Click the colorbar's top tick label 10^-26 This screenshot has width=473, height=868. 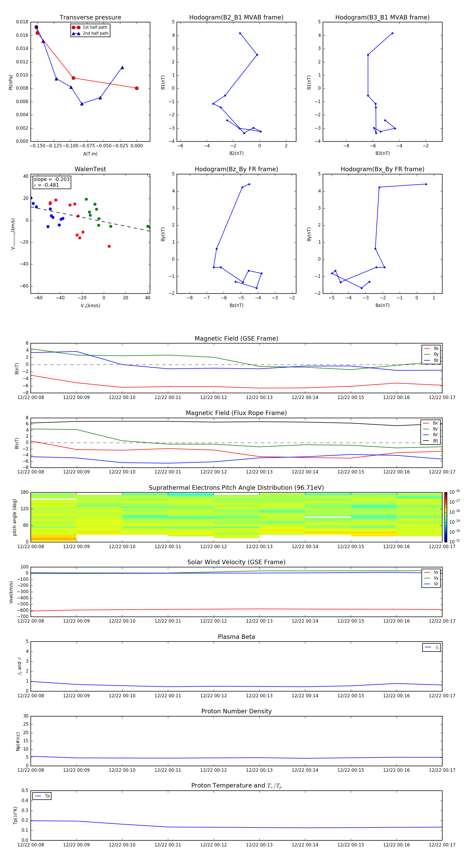coord(455,492)
